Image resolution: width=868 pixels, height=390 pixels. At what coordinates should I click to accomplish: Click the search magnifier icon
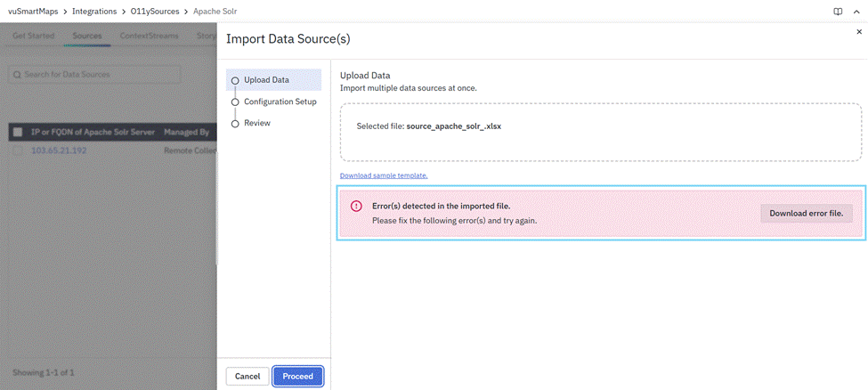18,75
